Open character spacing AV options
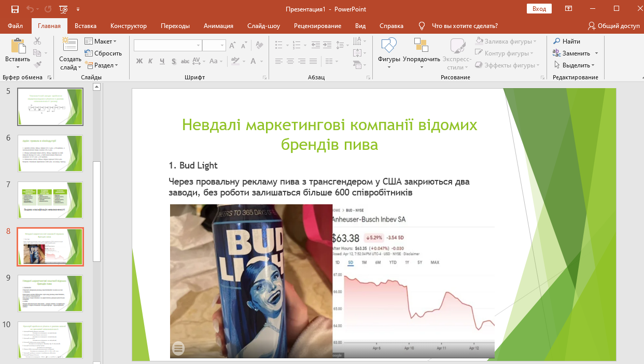644x364 pixels. [x=197, y=61]
